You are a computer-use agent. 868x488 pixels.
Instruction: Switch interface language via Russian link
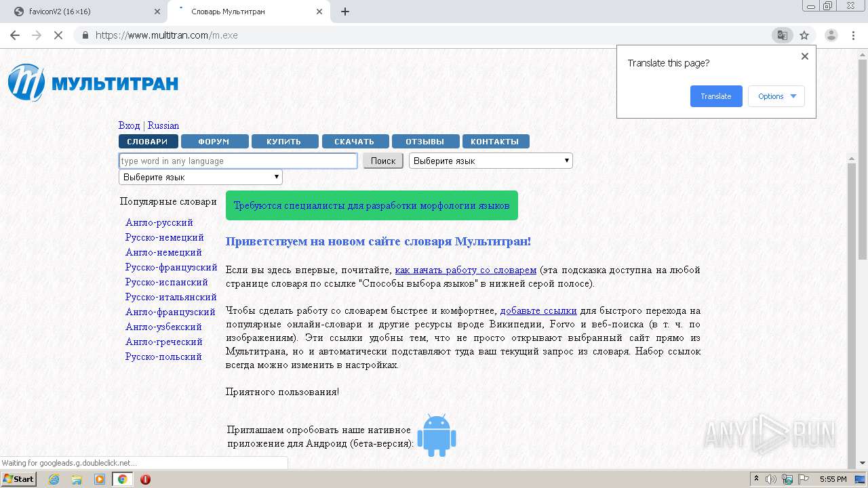(163, 125)
